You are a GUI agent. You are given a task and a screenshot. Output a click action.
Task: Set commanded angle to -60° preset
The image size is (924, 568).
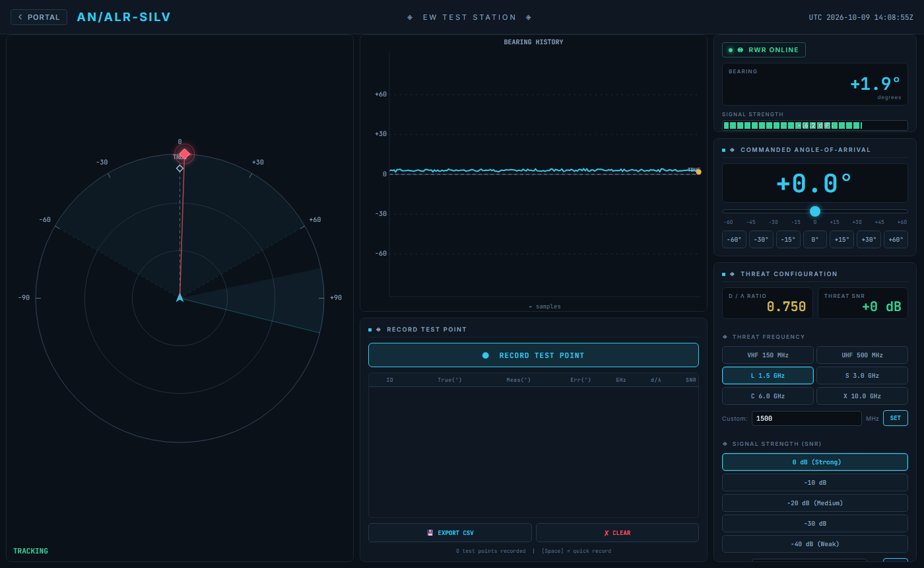coord(734,240)
